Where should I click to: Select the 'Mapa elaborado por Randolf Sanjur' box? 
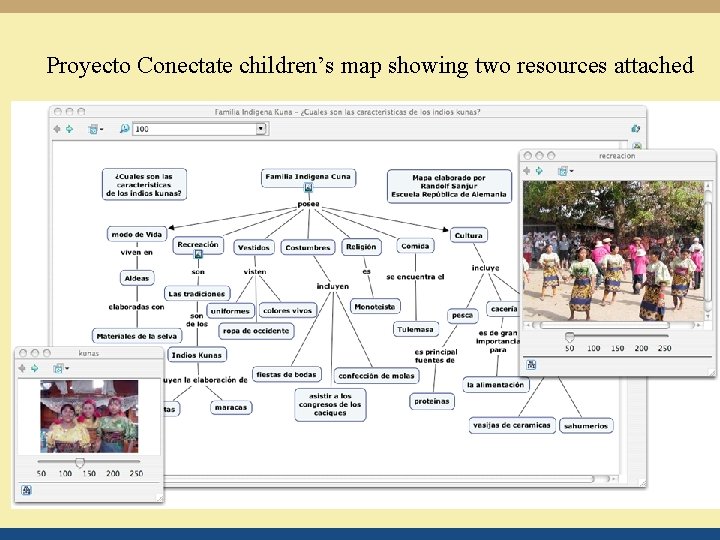pos(449,186)
